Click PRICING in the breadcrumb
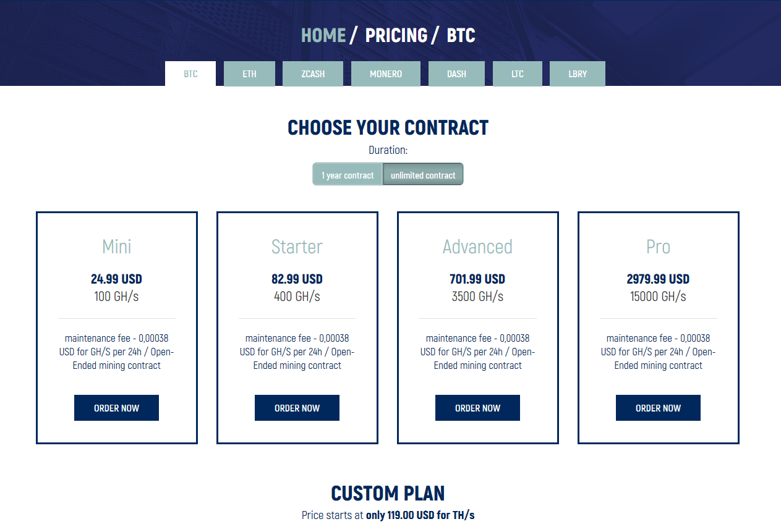Screen dimensions: 781x532 396,35
